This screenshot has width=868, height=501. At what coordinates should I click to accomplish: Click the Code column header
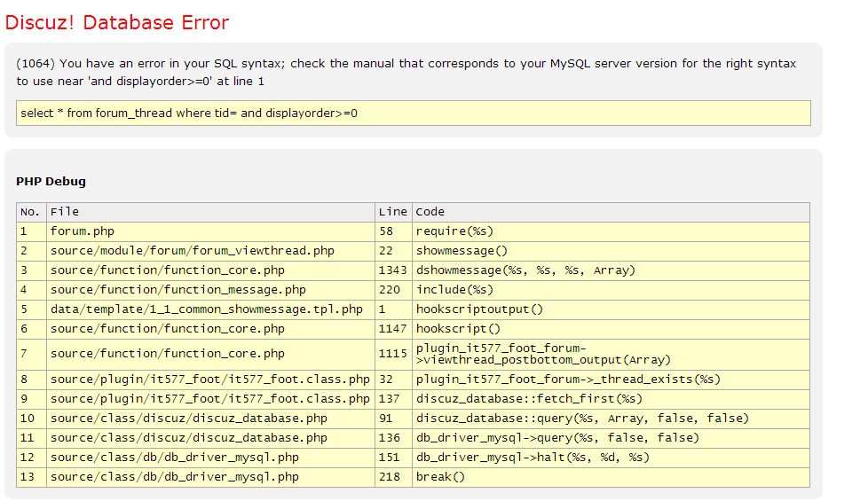coord(611,212)
